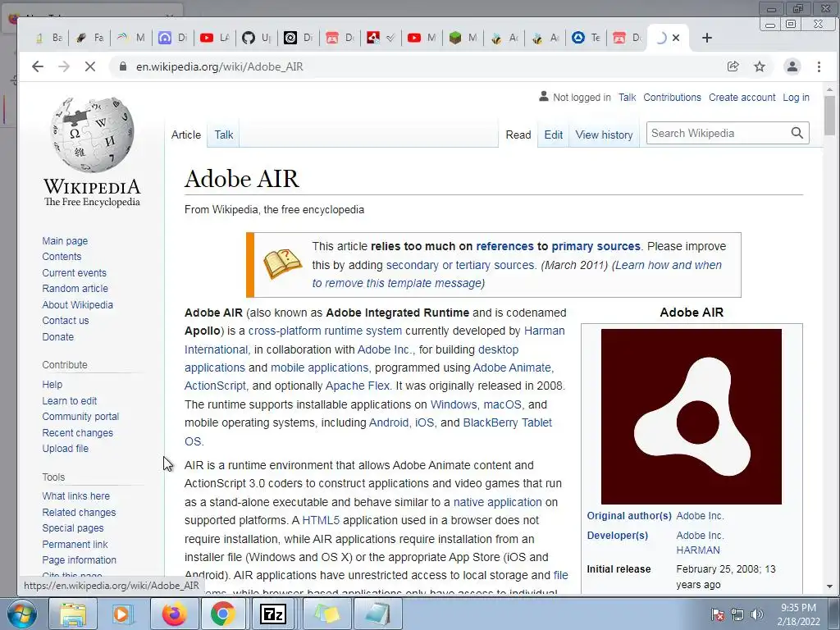Screen dimensions: 840x630
Task: Open Contact us link
Action: point(66,321)
